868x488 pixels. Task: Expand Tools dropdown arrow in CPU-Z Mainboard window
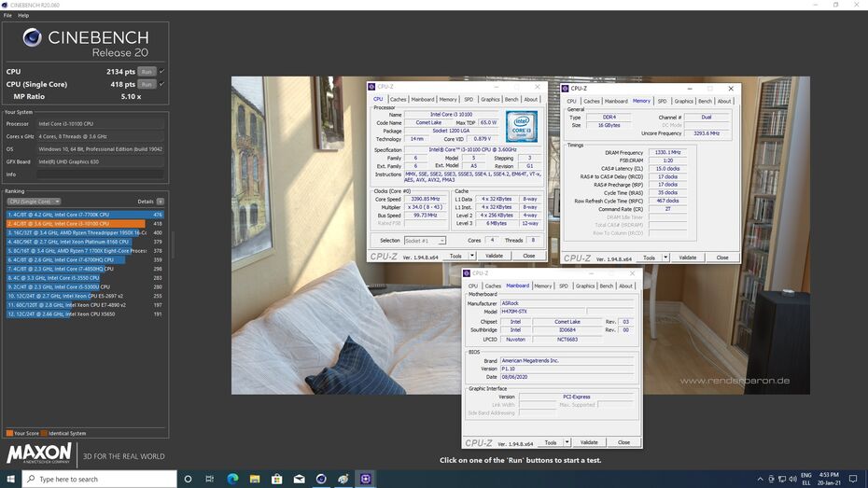[x=567, y=442]
